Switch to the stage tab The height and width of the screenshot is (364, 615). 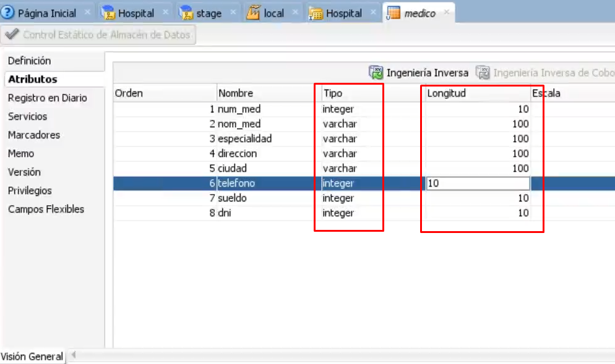click(209, 14)
